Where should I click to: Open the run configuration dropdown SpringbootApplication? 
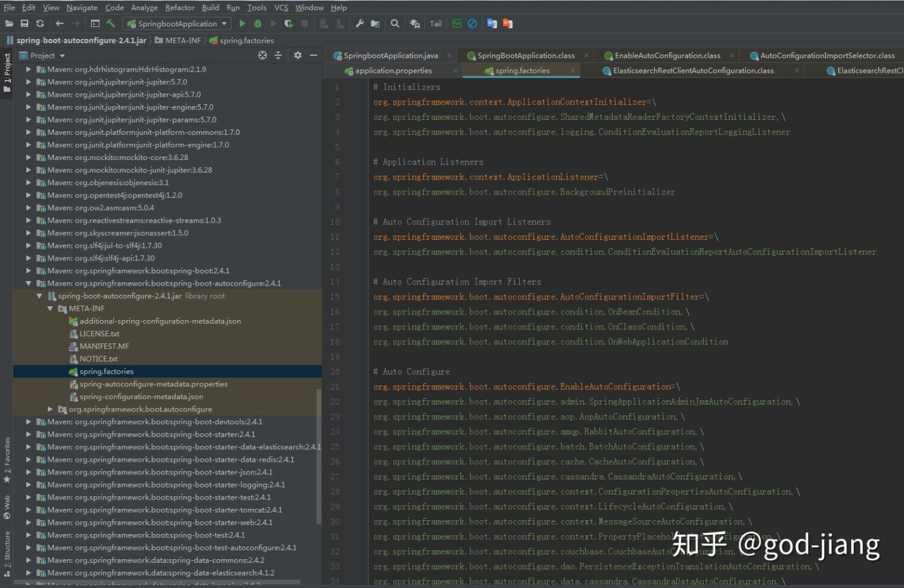pos(177,23)
